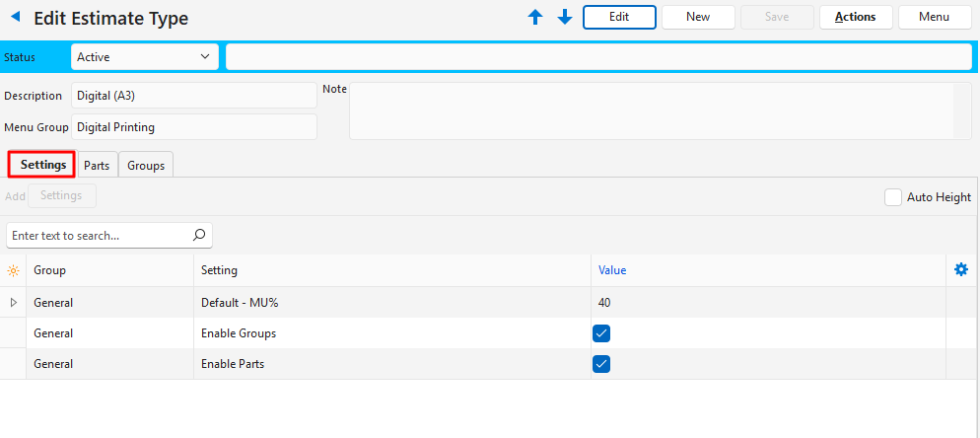
Task: Expand the Default - MU% row
Action: click(x=13, y=303)
